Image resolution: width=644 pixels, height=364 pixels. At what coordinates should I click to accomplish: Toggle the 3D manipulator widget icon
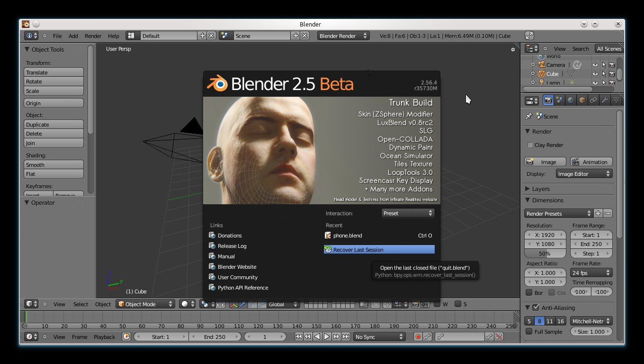pos(233,304)
